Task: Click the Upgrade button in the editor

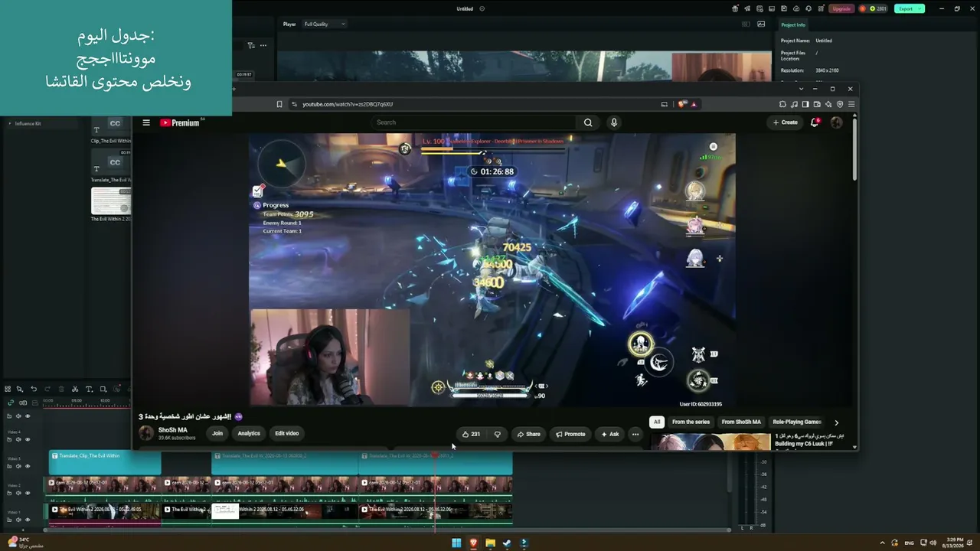Action: point(841,8)
